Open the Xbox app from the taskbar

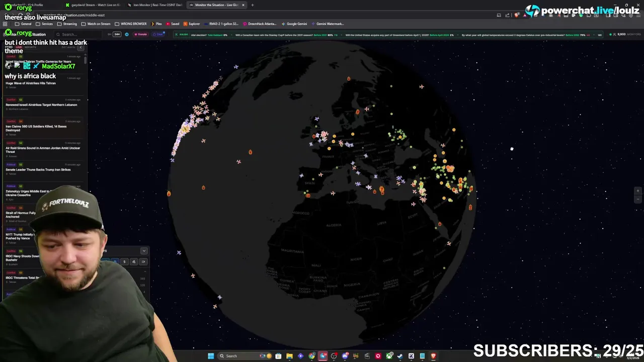pos(389,356)
